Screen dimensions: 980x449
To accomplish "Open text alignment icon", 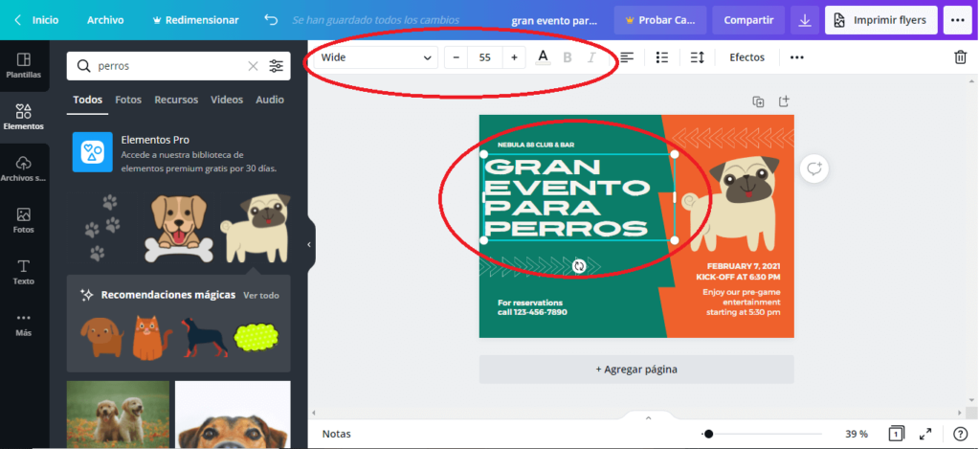I will tap(627, 57).
